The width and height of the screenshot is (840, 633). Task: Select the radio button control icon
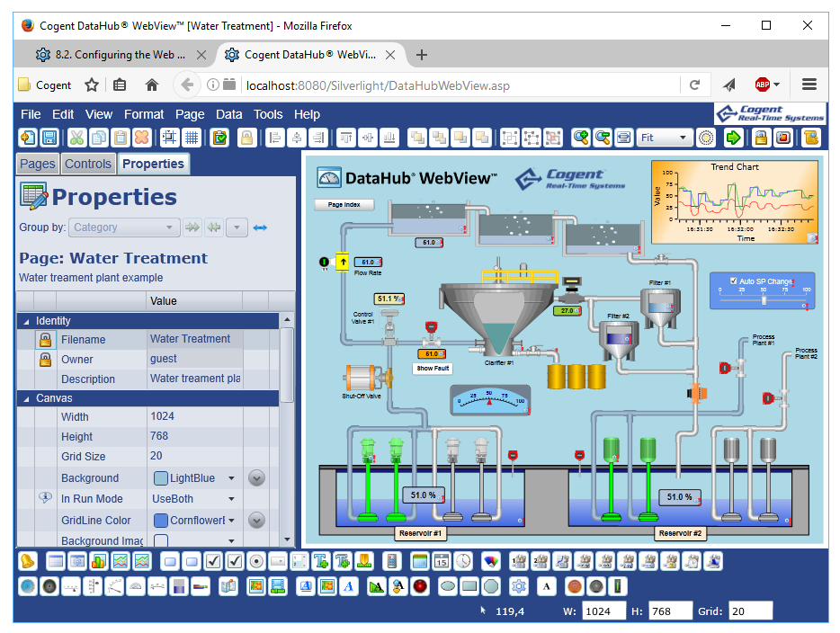point(256,561)
